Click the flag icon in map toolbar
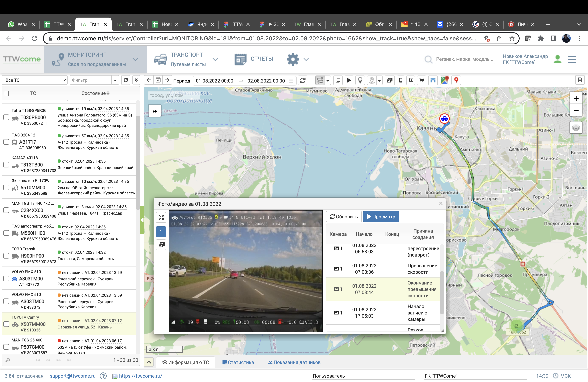This screenshot has height=382, width=588. [x=422, y=81]
